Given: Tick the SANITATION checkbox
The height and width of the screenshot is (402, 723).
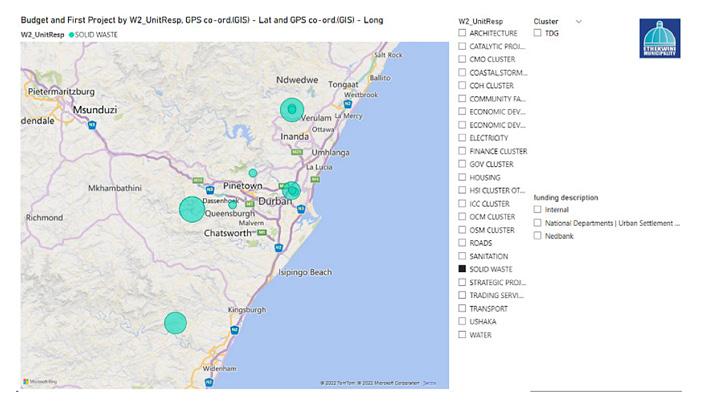Looking at the screenshot, I should pyautogui.click(x=462, y=256).
